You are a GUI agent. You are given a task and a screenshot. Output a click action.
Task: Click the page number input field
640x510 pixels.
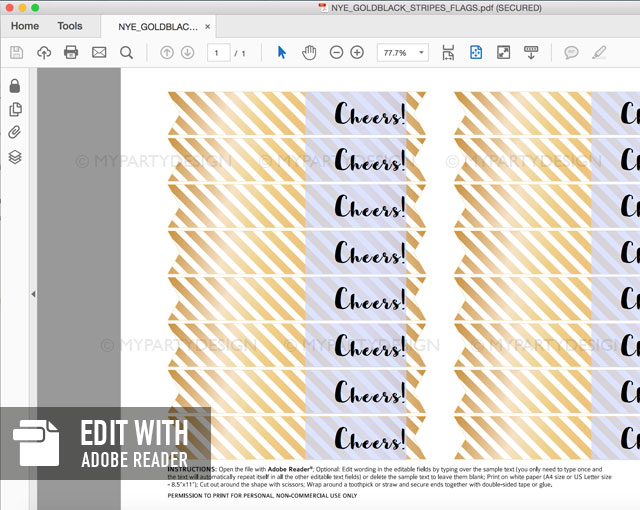coord(218,52)
